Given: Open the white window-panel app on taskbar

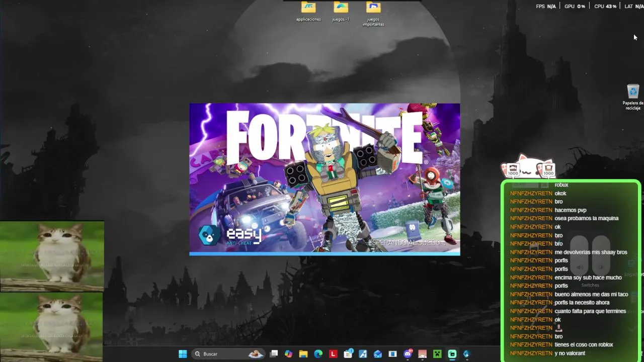Looking at the screenshot, I should coord(392,354).
